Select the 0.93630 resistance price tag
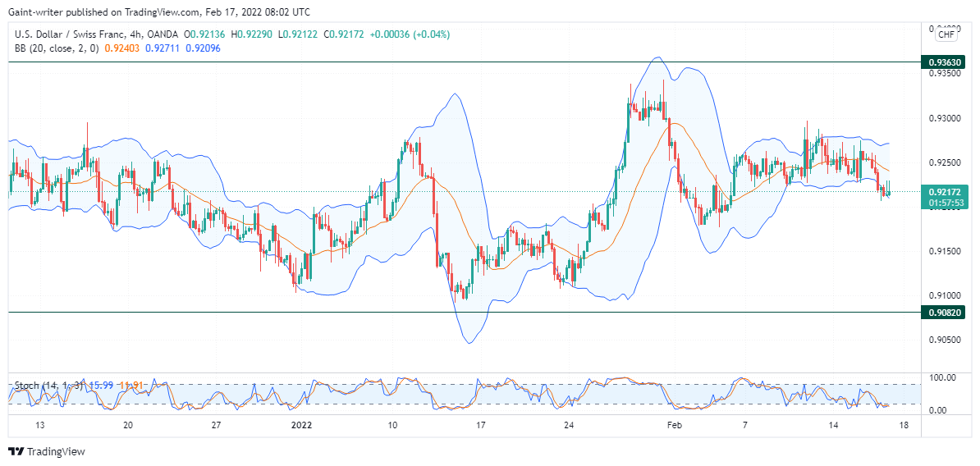 click(944, 62)
